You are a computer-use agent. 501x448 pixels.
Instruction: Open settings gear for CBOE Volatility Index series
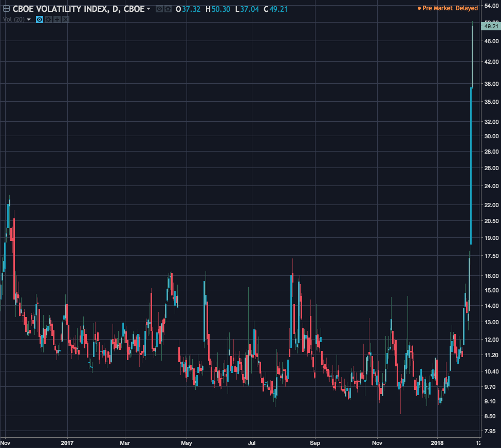coord(168,9)
